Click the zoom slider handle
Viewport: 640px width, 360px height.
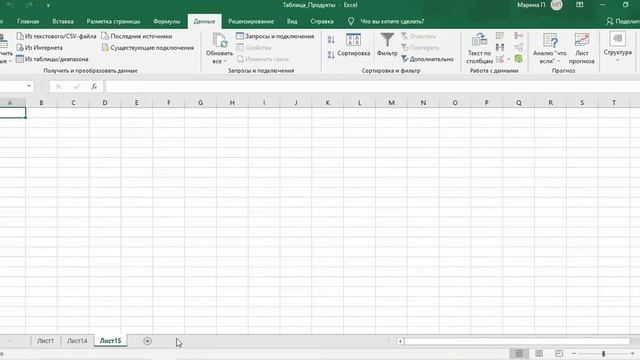point(603,353)
